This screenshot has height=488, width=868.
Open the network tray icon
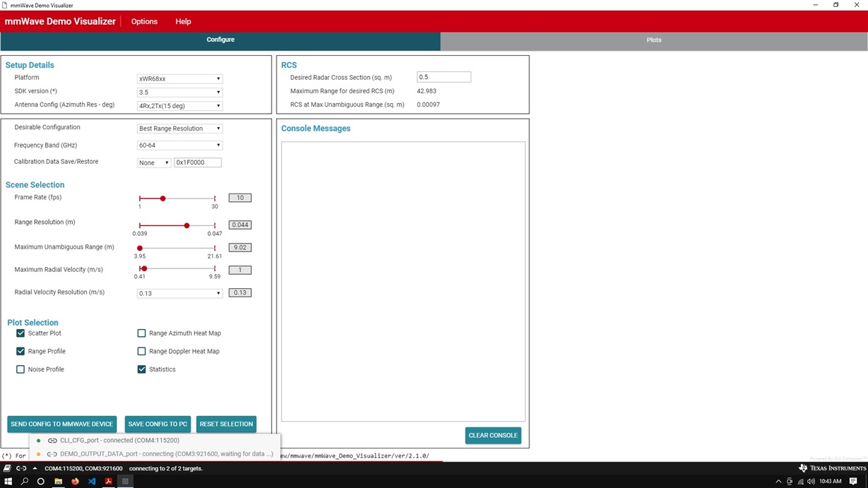click(x=800, y=482)
